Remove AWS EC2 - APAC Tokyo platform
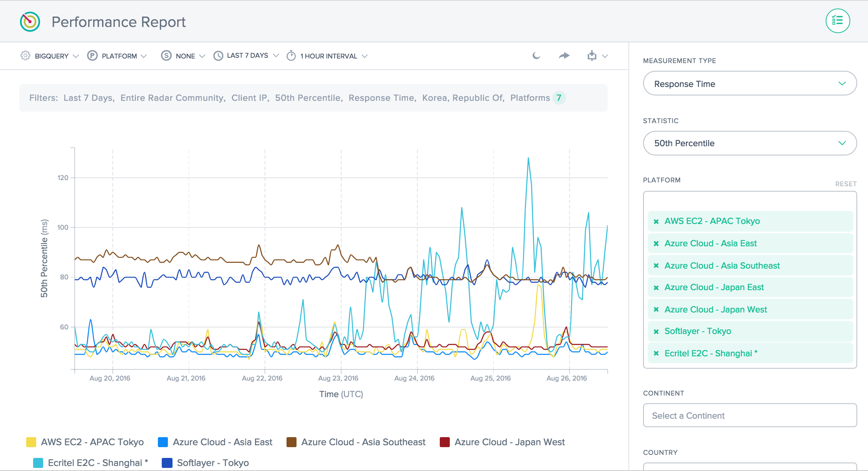This screenshot has width=868, height=471. (x=656, y=221)
